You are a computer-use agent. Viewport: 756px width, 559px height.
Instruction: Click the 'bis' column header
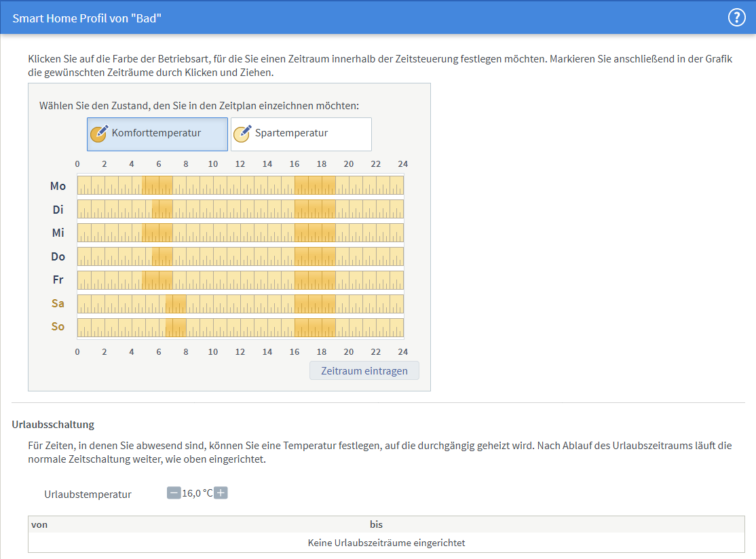[x=376, y=524]
